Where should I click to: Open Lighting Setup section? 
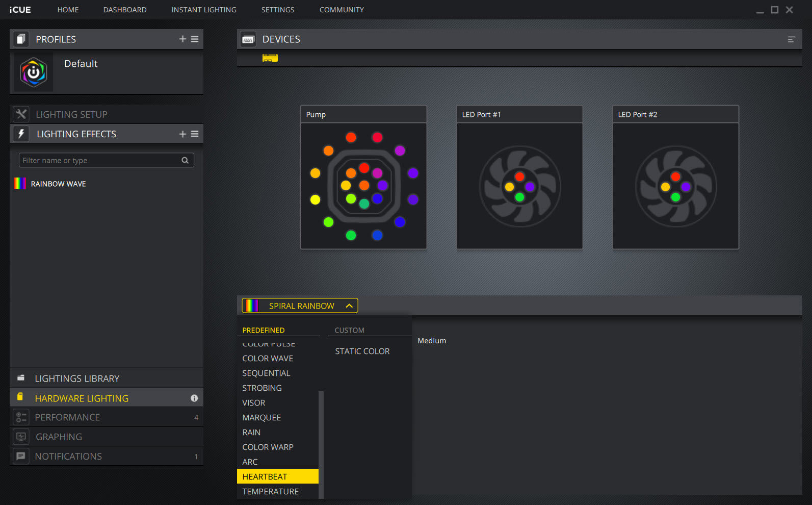coord(107,114)
